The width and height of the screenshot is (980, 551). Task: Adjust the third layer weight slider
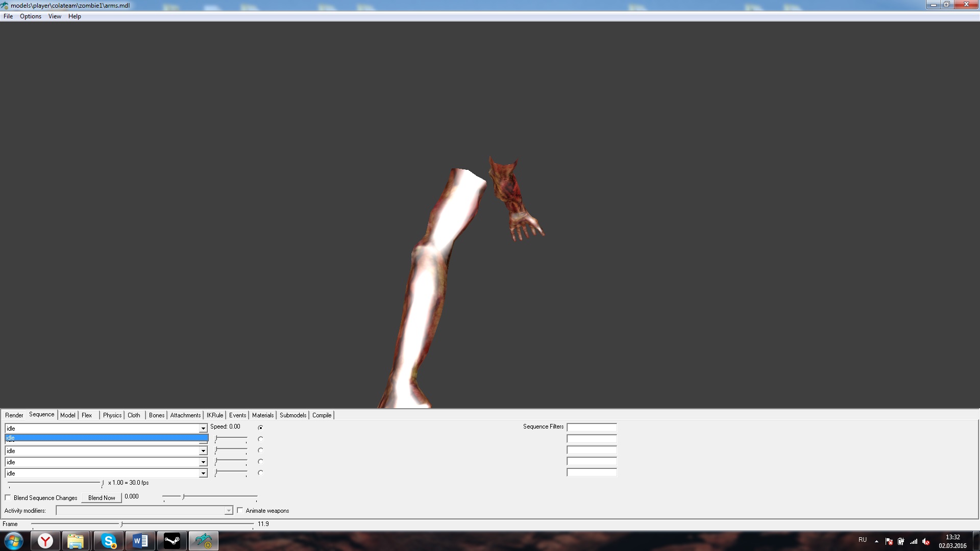pos(231,450)
